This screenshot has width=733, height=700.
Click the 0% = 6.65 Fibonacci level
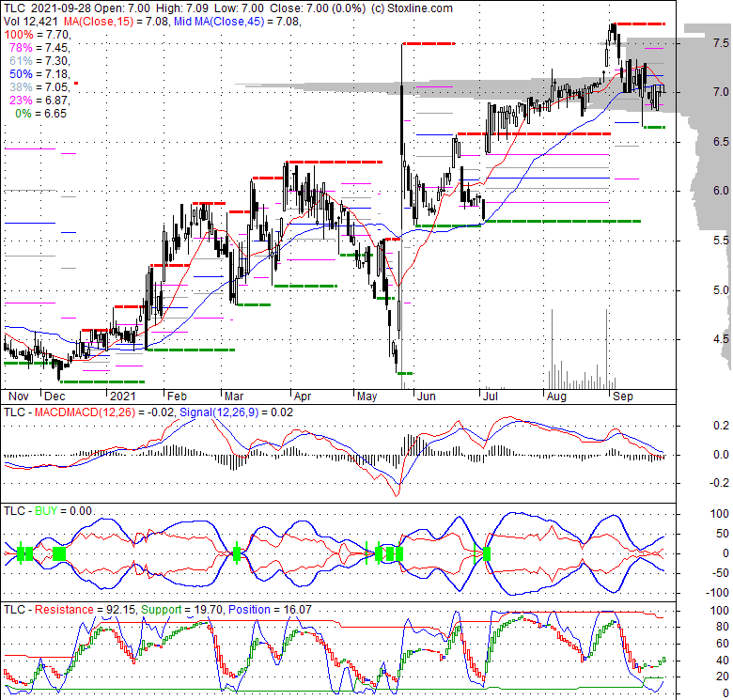click(x=40, y=114)
